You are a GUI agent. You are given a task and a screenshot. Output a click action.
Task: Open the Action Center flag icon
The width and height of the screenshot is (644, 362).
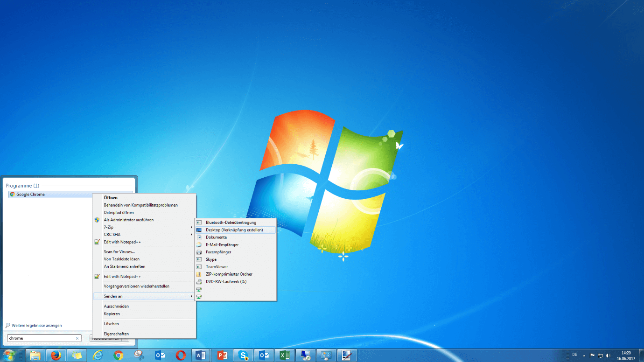593,355
